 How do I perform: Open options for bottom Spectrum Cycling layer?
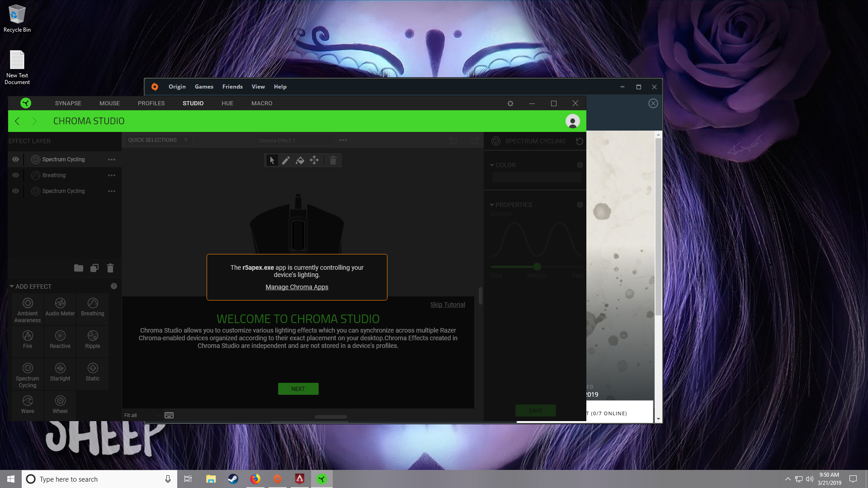[x=112, y=191]
